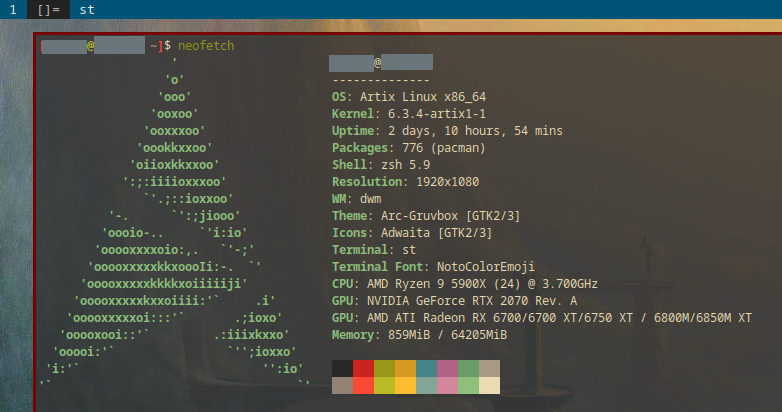This screenshot has height=412, width=782.
Task: Click the black swatch in top row
Action: click(x=343, y=369)
